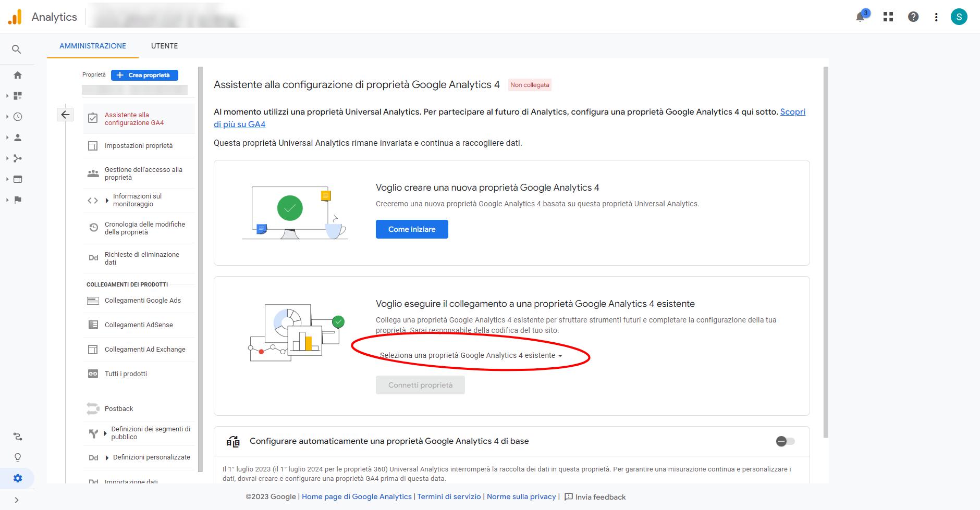Click the property menu vertical scrollbar
The image size is (980, 510).
pos(200,260)
